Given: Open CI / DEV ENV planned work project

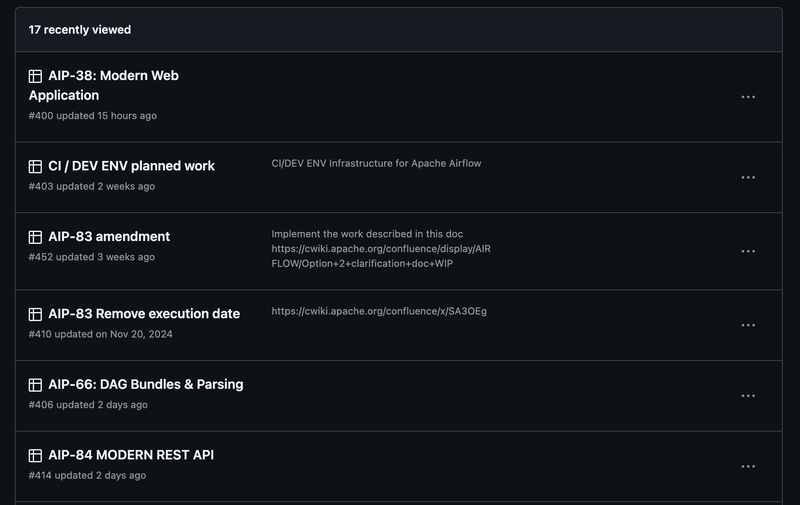Looking at the screenshot, I should [x=131, y=166].
